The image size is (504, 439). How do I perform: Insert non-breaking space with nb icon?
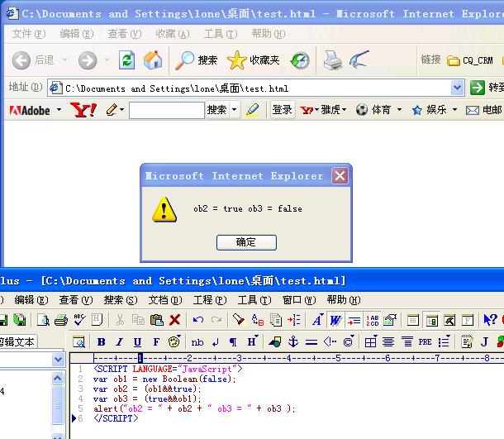pos(197,342)
